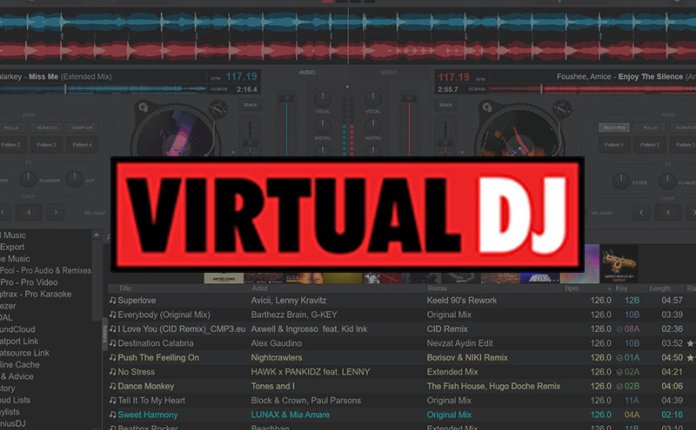The height and width of the screenshot is (430, 696).
Task: Toggle the right deck loop size 4 button
Action: [668, 213]
